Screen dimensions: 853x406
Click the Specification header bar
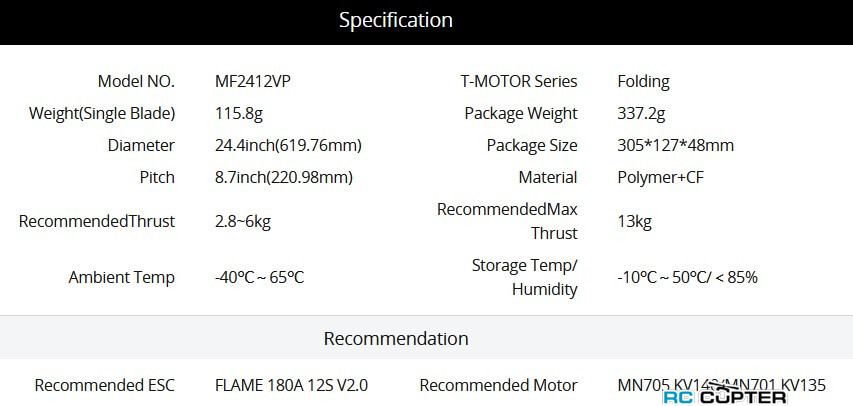pos(426,22)
